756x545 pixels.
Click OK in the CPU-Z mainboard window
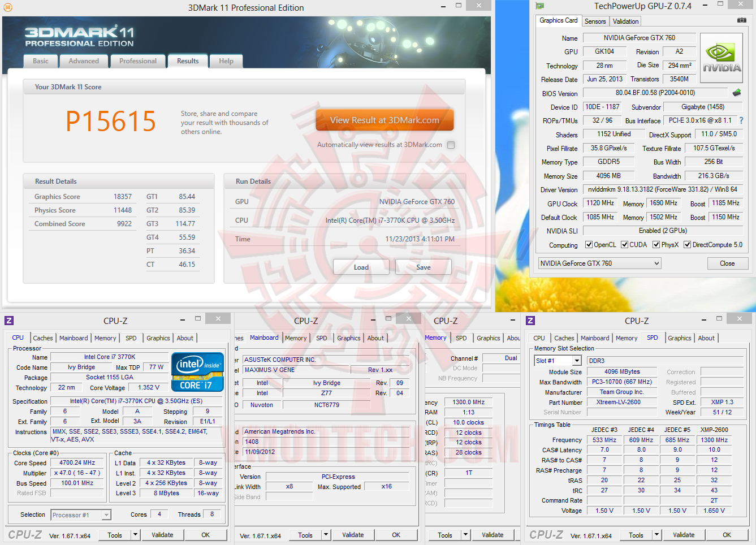pos(396,535)
